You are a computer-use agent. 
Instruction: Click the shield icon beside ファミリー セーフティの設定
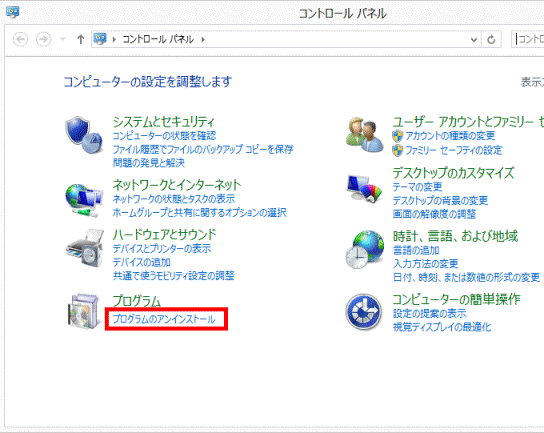pos(398,150)
